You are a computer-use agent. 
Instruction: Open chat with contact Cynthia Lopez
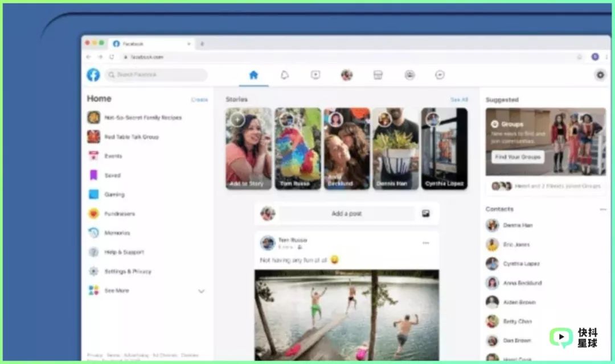coord(513,264)
